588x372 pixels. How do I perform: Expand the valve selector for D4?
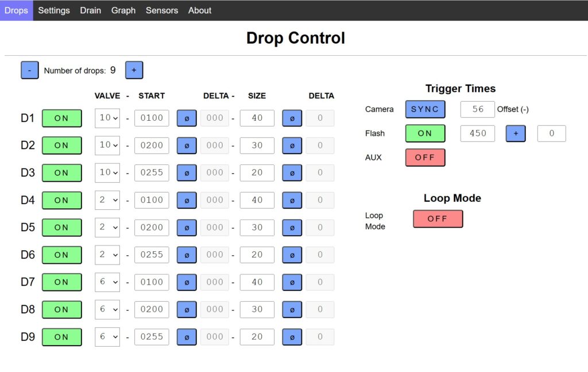click(x=107, y=200)
